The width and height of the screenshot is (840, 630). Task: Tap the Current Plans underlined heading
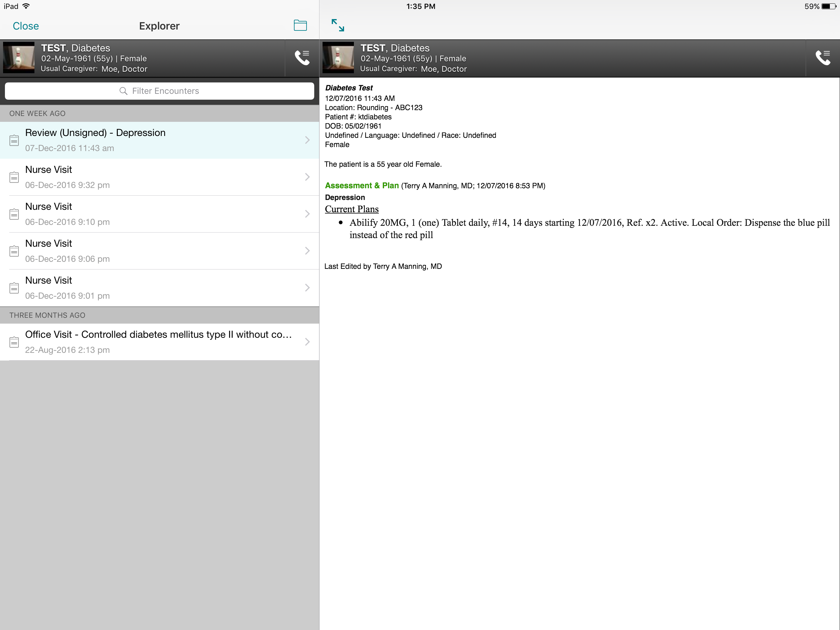point(352,209)
